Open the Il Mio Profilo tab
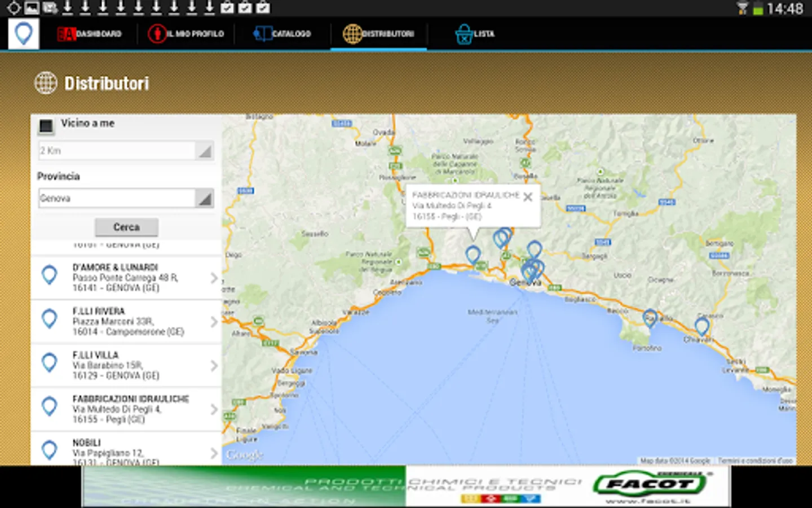This screenshot has width=812, height=508. click(186, 34)
